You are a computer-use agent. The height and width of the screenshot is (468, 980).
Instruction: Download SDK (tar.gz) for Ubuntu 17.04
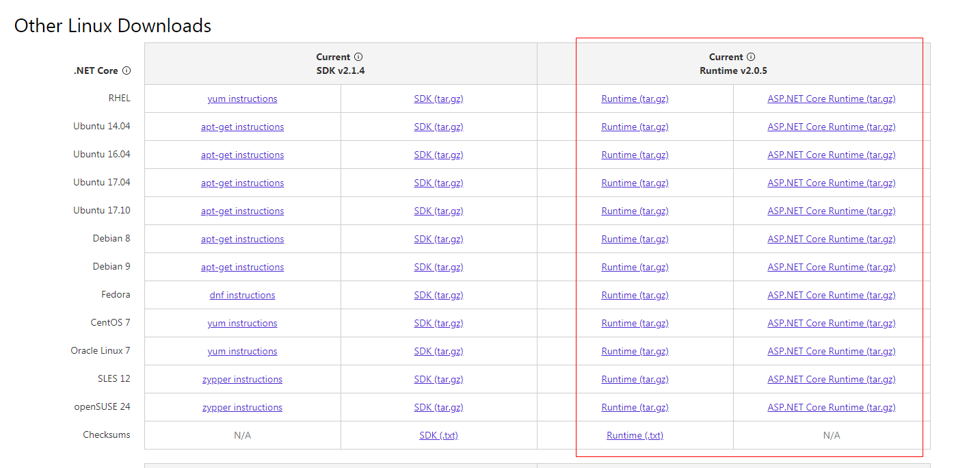pyautogui.click(x=439, y=183)
